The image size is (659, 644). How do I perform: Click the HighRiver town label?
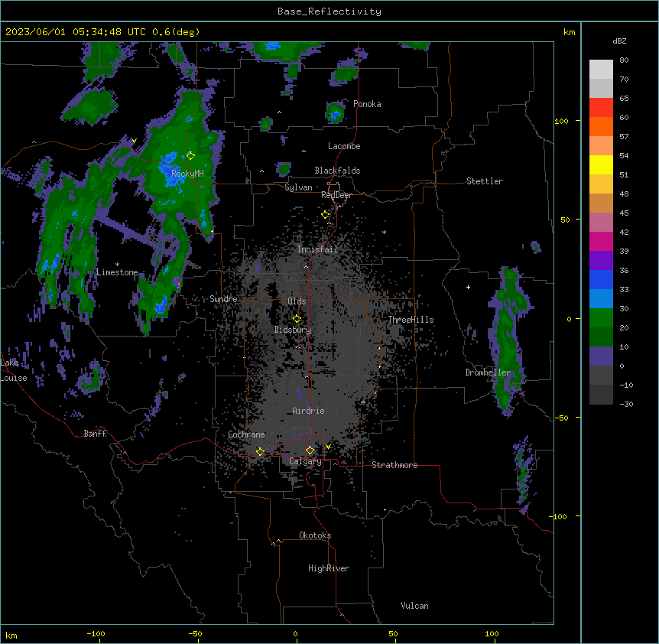tap(329, 568)
